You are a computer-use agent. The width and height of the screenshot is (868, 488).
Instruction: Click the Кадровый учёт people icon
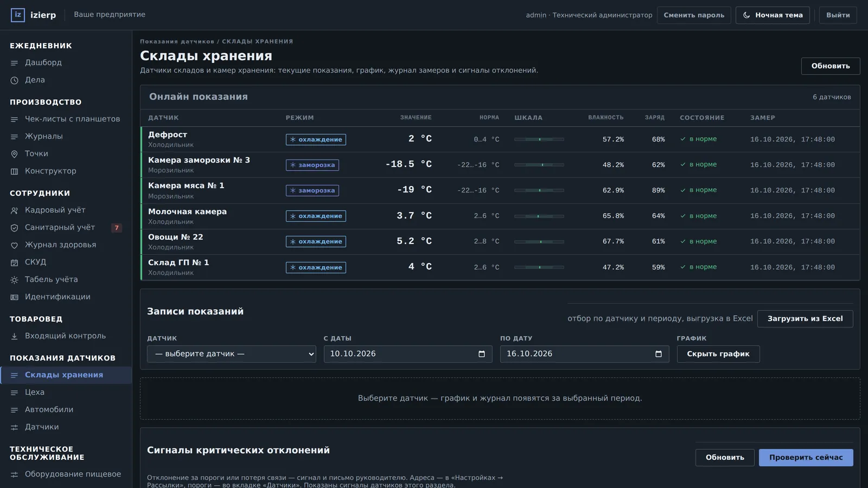coord(15,210)
